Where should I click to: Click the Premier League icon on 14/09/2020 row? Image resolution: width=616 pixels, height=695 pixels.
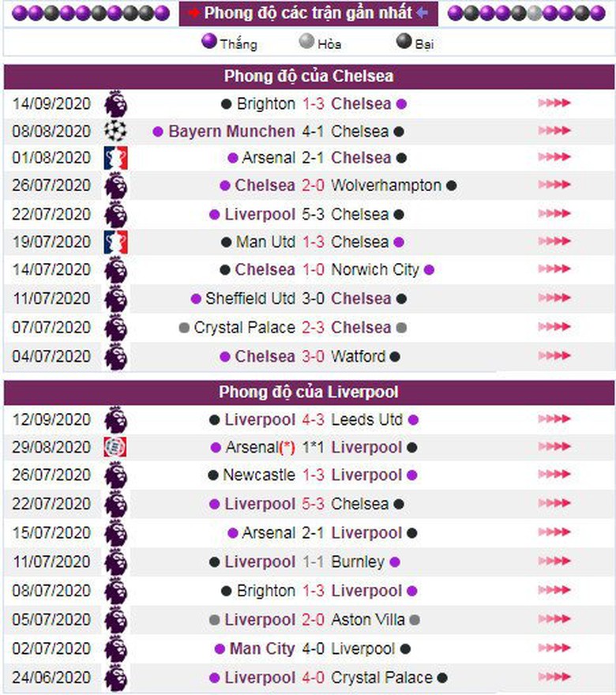(116, 103)
